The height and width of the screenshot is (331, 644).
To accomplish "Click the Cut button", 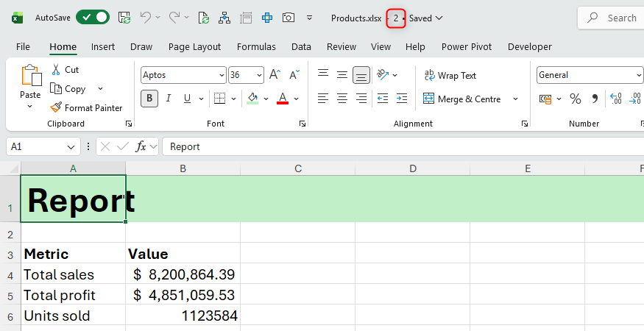I will (x=65, y=70).
